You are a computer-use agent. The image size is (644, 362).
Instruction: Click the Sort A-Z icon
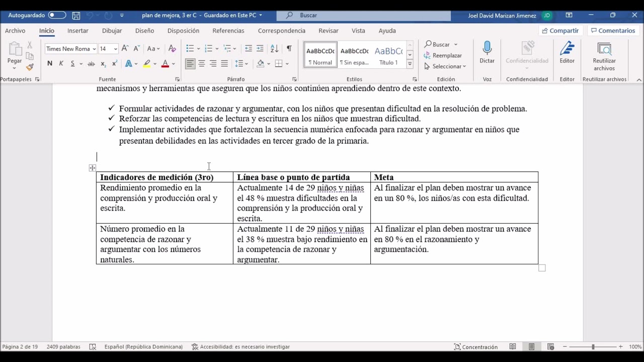[x=274, y=49]
